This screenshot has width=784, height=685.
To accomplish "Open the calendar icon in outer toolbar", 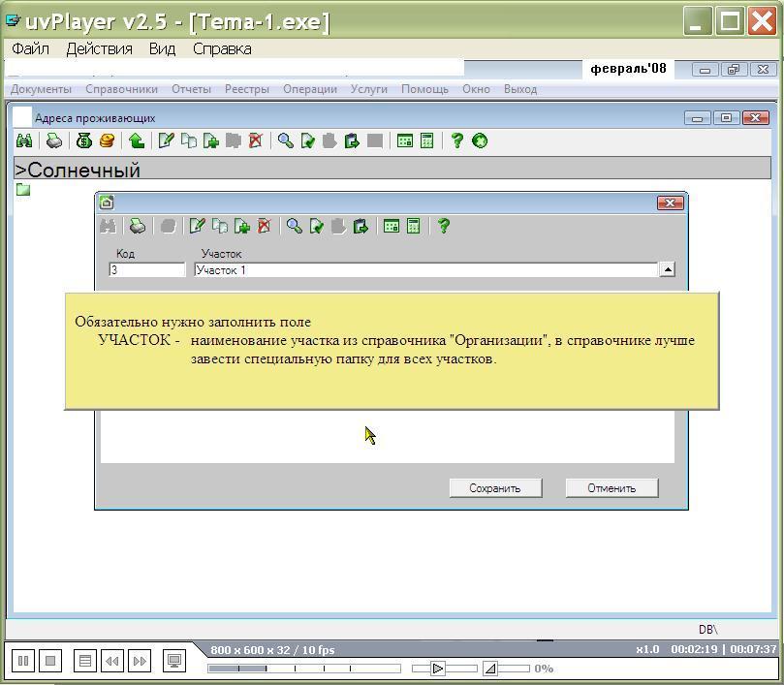I will click(x=404, y=141).
